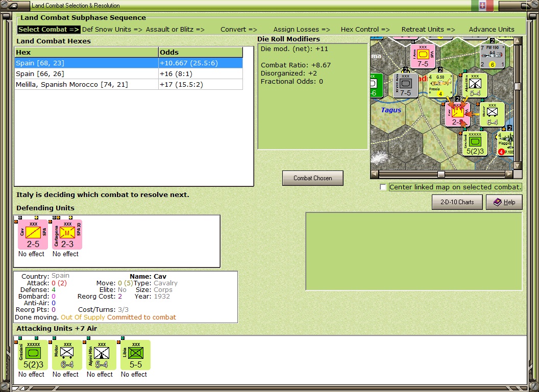This screenshot has height=392, width=539.
Task: Select the Cartagena 2-3 militia defender counter
Action: pyautogui.click(x=67, y=234)
